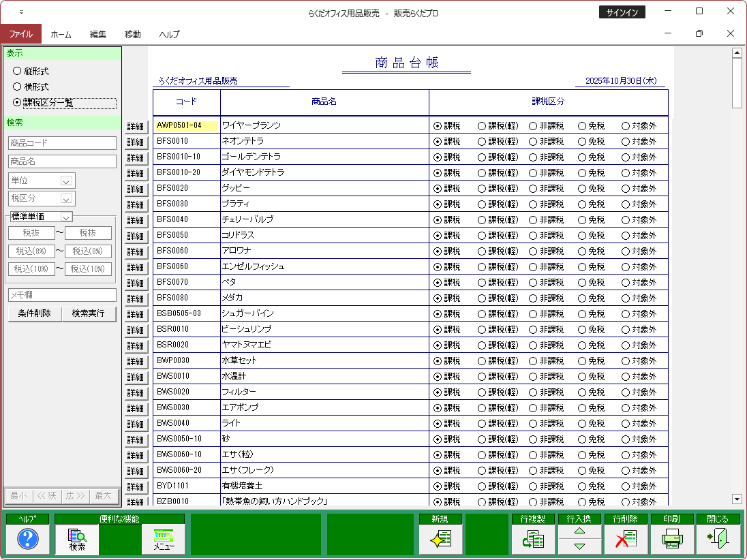Open the 編集 menu
Image resolution: width=747 pixels, height=560 pixels.
[x=98, y=34]
